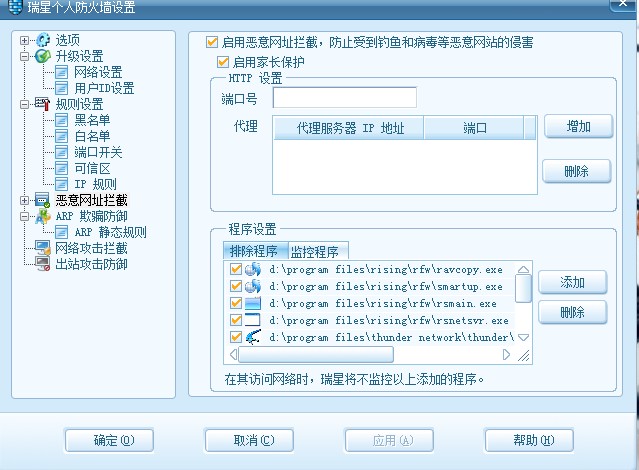The height and width of the screenshot is (470, 639).
Task: Click the ARP 静态规则 page icon
Action: click(61, 232)
